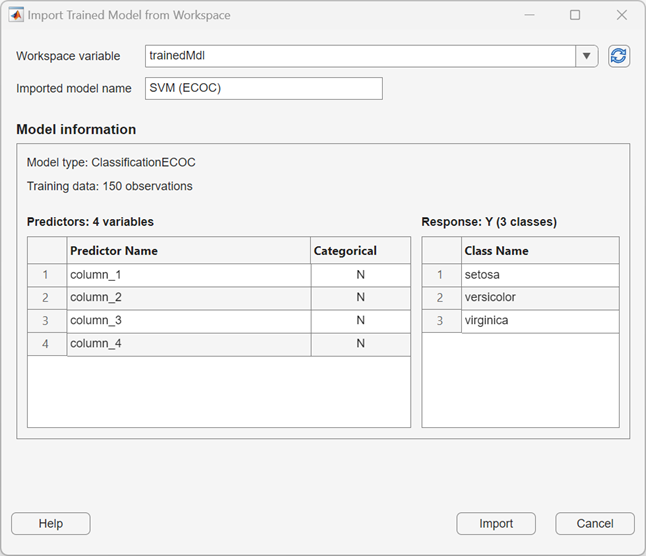Edit the Imported model name field
Image resolution: width=646 pixels, height=556 pixels.
[x=264, y=88]
